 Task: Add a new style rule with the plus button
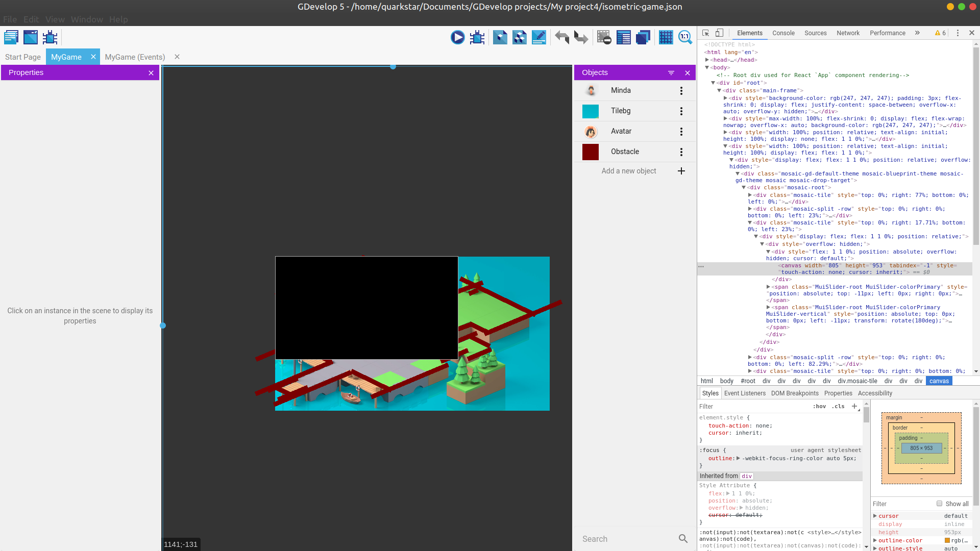[854, 406]
